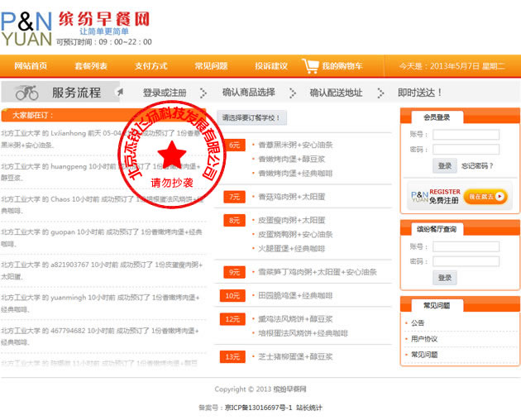Click the orange 现在就去 register button
This screenshot has width=521, height=420.
point(485,196)
